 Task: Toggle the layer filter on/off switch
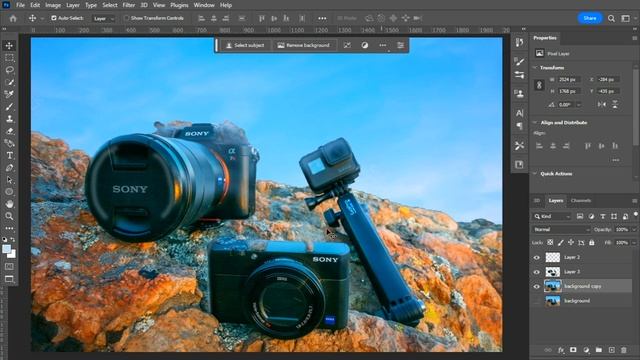pyautogui.click(x=636, y=214)
